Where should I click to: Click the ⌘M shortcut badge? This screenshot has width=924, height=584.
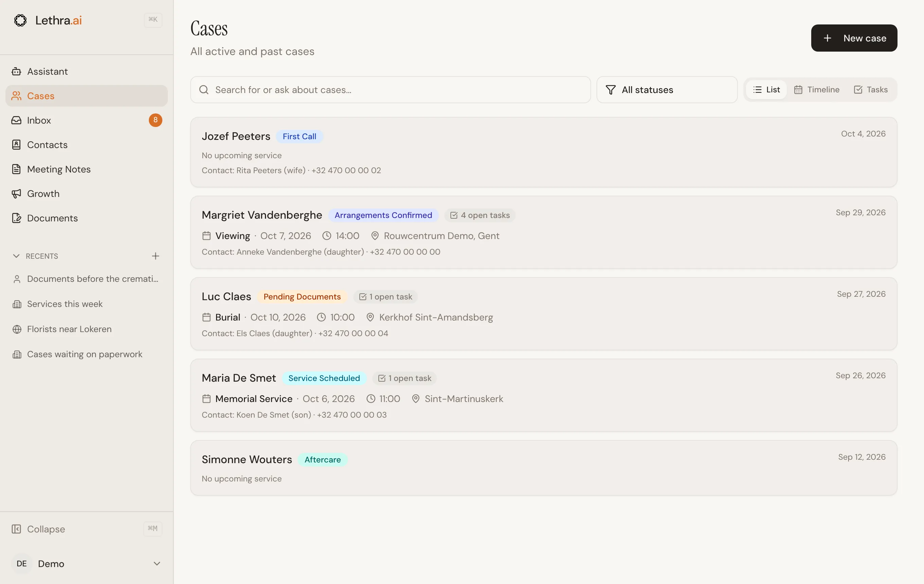(153, 528)
